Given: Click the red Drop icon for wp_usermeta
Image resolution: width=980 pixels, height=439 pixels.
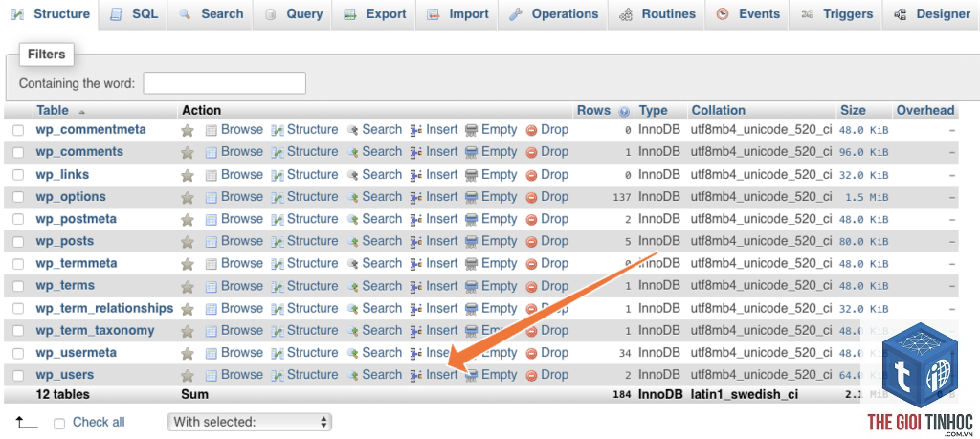Looking at the screenshot, I should pos(532,354).
